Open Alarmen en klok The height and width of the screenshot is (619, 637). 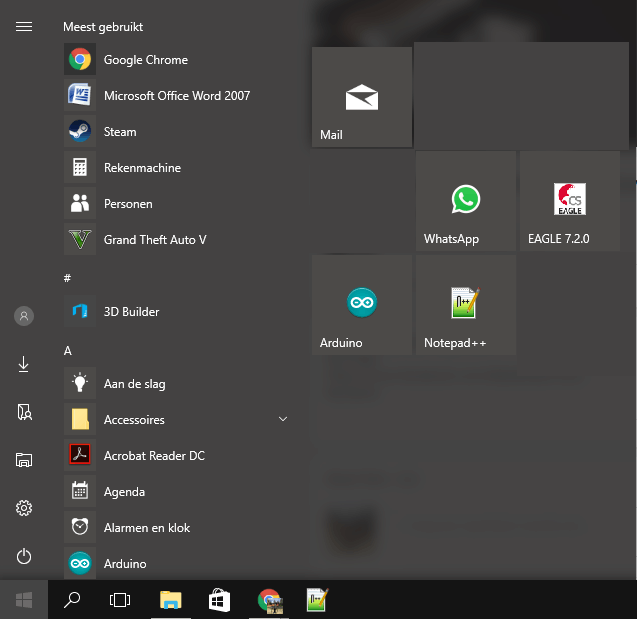[178, 528]
